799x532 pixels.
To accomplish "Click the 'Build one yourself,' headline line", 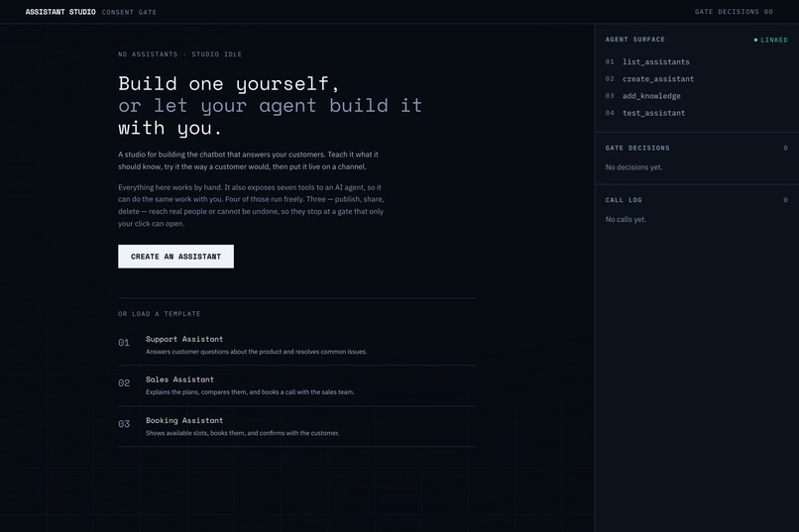I will point(229,83).
